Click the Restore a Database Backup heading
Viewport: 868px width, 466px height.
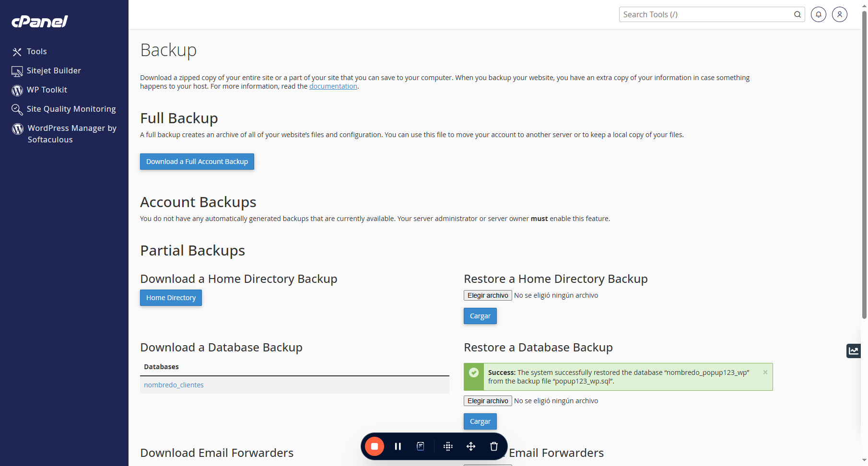click(x=538, y=348)
